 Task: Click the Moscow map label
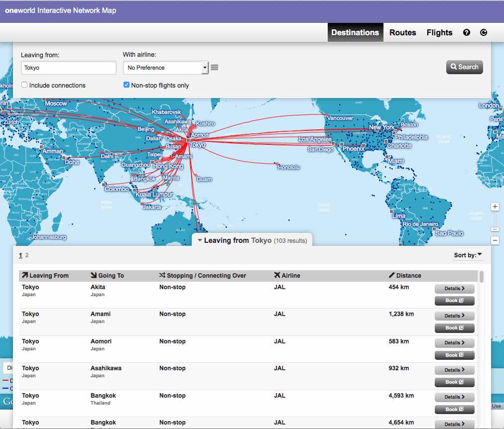point(56,104)
